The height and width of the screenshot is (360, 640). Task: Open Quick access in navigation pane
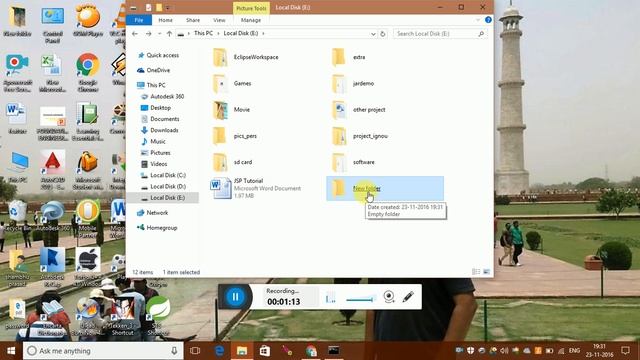[x=159, y=55]
